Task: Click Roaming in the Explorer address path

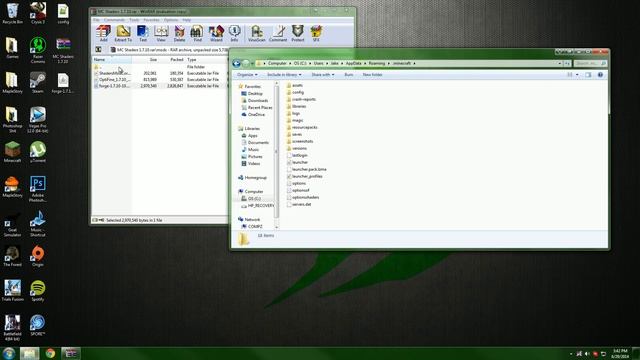Action: coord(377,63)
